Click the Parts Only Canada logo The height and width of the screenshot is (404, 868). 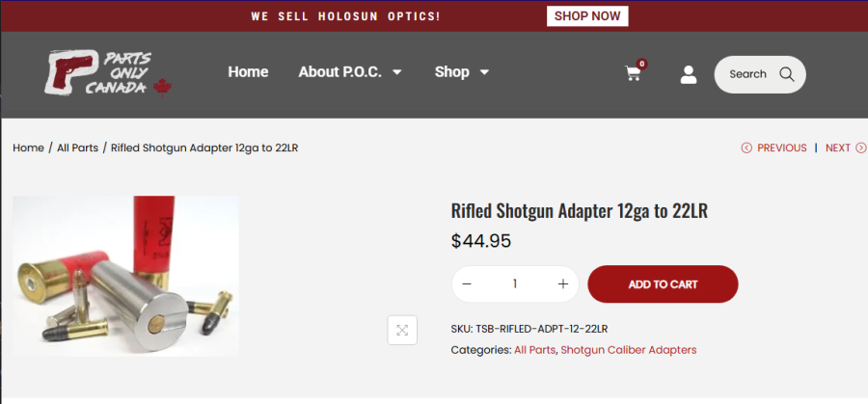[107, 73]
